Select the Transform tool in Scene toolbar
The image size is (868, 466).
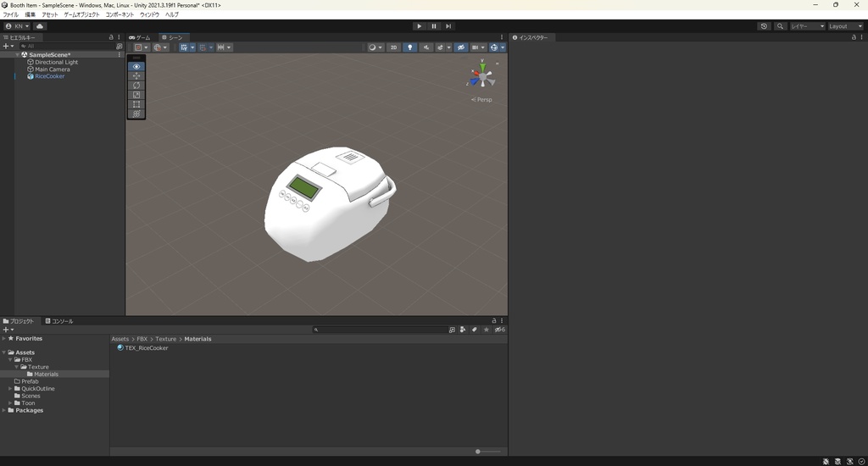click(x=136, y=114)
